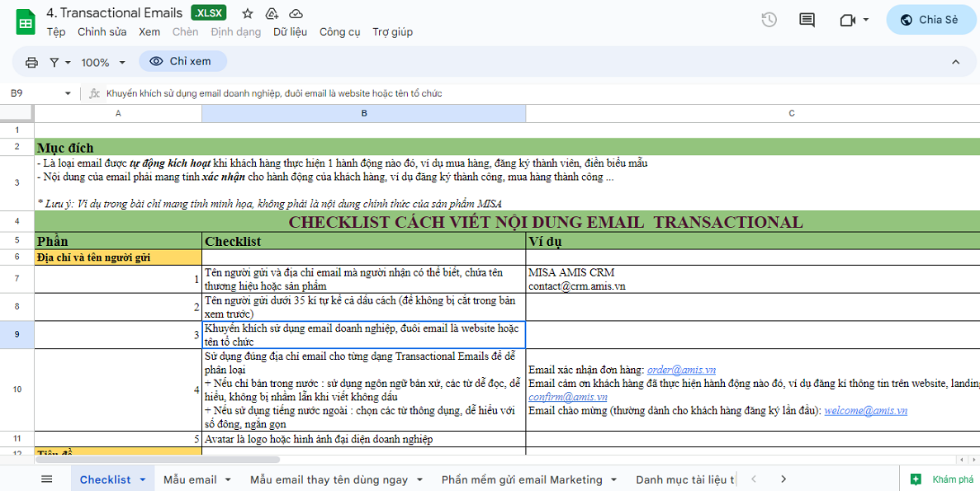This screenshot has height=491, width=980.
Task: Select row 9 header
Action: coord(17,334)
